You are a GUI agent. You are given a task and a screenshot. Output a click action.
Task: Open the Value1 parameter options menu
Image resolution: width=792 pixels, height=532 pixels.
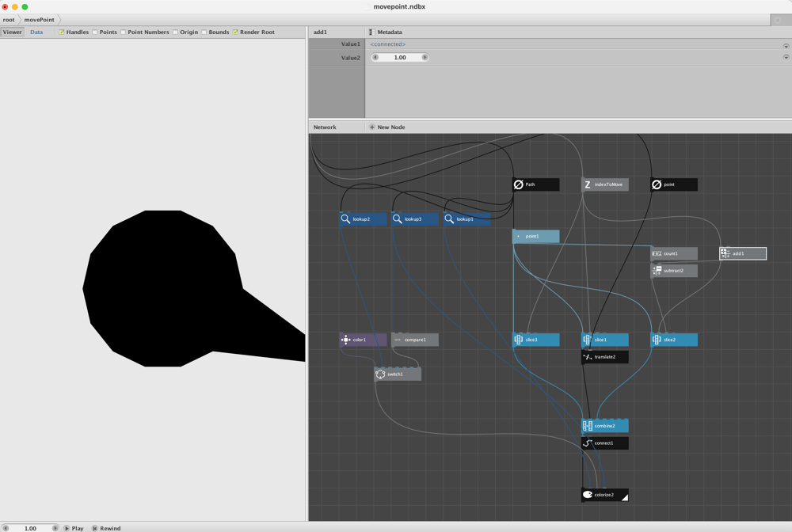tap(786, 45)
